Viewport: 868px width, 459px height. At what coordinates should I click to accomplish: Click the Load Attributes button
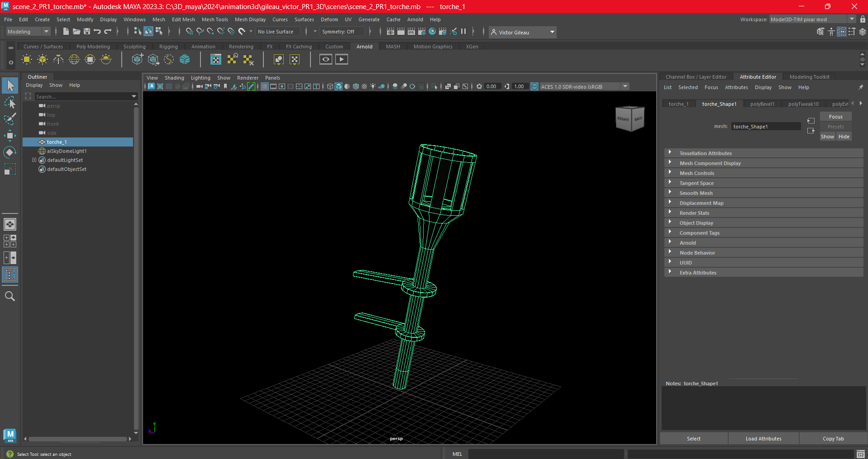[763, 439]
